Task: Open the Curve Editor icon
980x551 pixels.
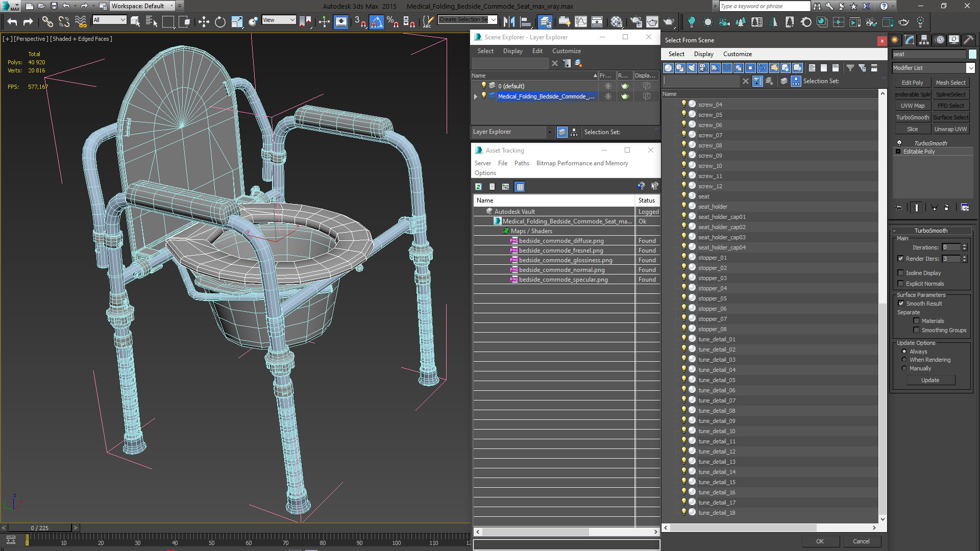Action: coord(580,21)
